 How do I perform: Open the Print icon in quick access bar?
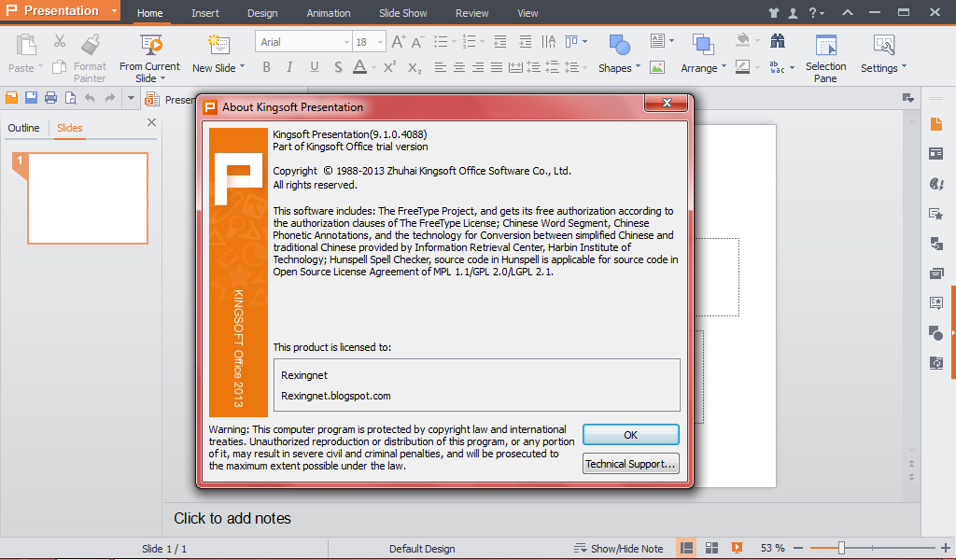tap(49, 97)
